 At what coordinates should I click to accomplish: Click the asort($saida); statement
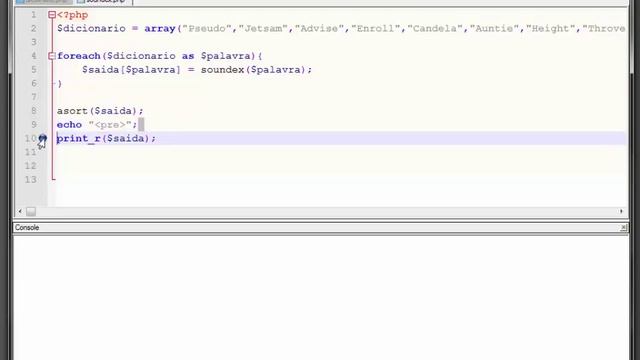pos(100,111)
